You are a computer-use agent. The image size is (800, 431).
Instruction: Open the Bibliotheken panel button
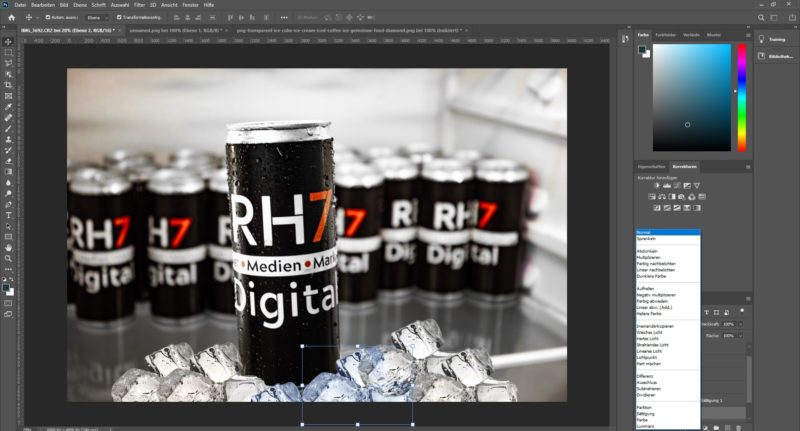click(x=776, y=56)
